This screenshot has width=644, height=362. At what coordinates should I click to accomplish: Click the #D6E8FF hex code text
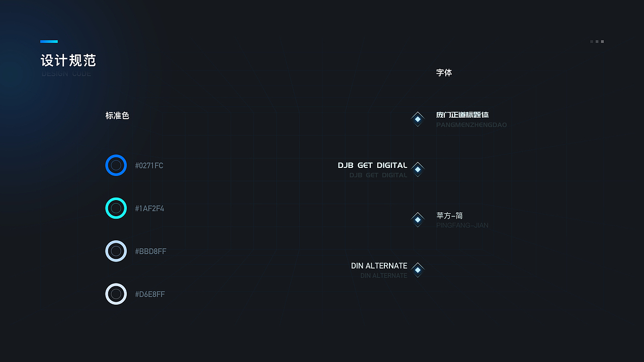[150, 294]
